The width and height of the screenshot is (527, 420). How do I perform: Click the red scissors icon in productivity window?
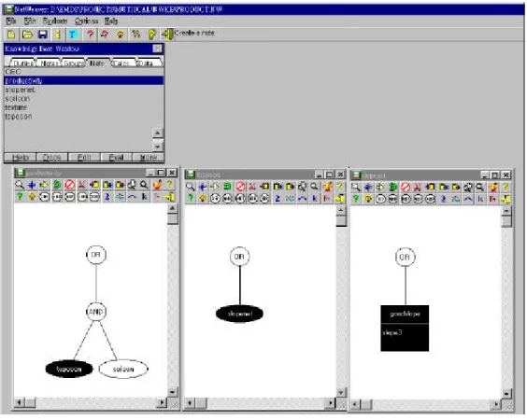pos(81,185)
